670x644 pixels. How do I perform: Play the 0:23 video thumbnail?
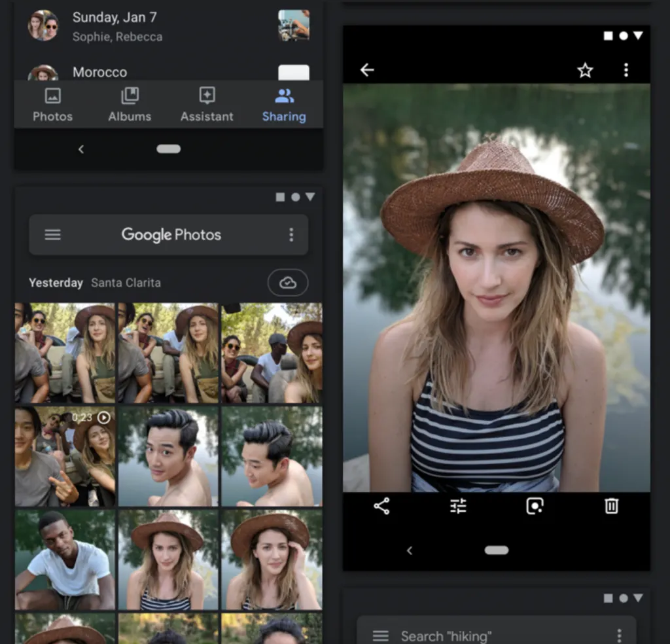pos(65,456)
